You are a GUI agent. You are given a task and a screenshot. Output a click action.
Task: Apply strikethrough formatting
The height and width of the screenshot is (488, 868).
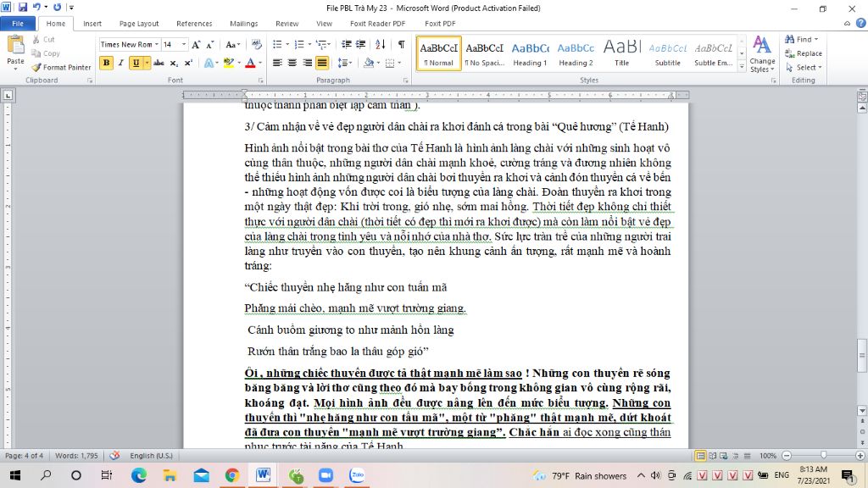159,63
